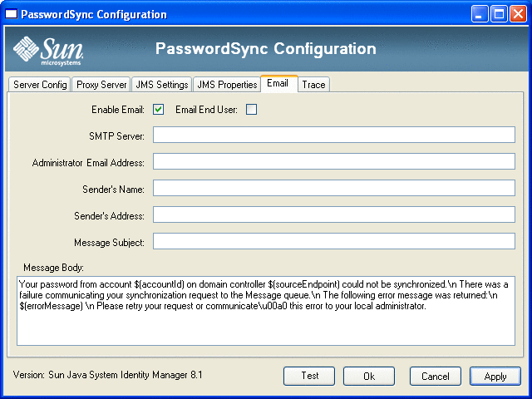Click the title bar window icon
532x399 pixels.
[11, 14]
